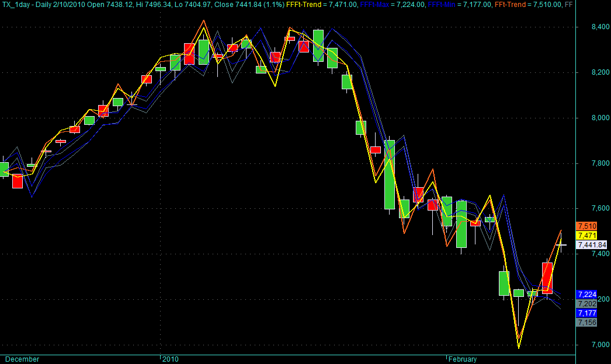Click the 7,400 price axis label
611x364 pixels.
pos(600,254)
